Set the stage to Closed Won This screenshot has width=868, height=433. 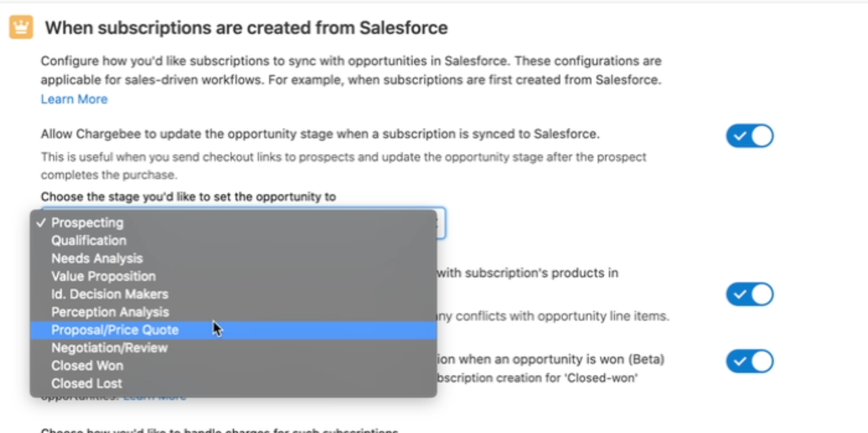tap(87, 366)
